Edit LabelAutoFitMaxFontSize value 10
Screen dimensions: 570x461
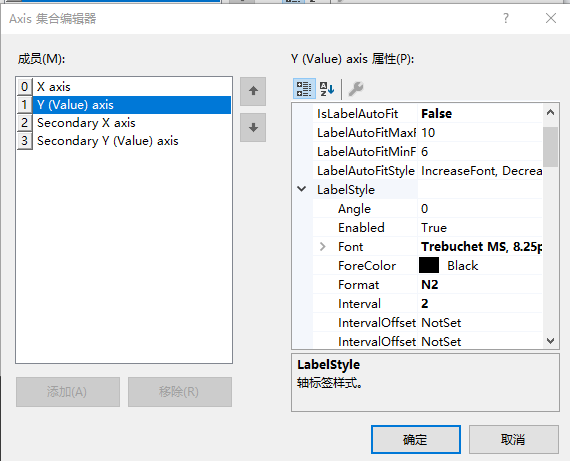[x=480, y=133]
